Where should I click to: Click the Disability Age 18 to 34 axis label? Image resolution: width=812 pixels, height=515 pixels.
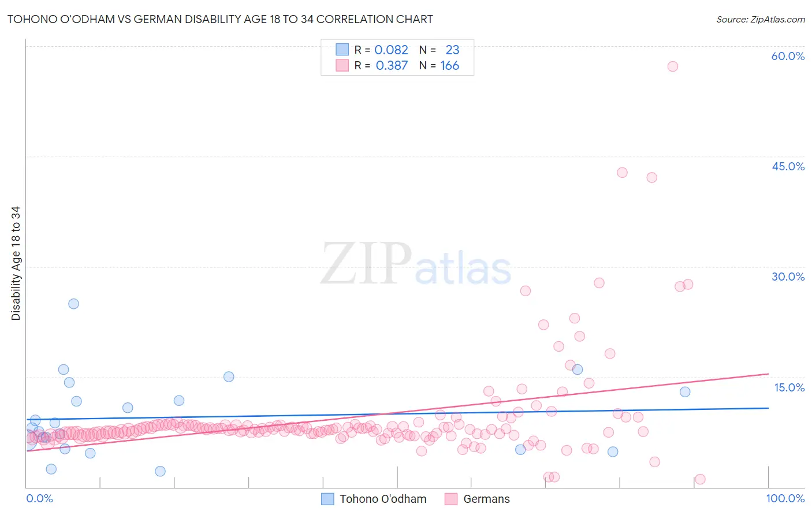[16, 263]
